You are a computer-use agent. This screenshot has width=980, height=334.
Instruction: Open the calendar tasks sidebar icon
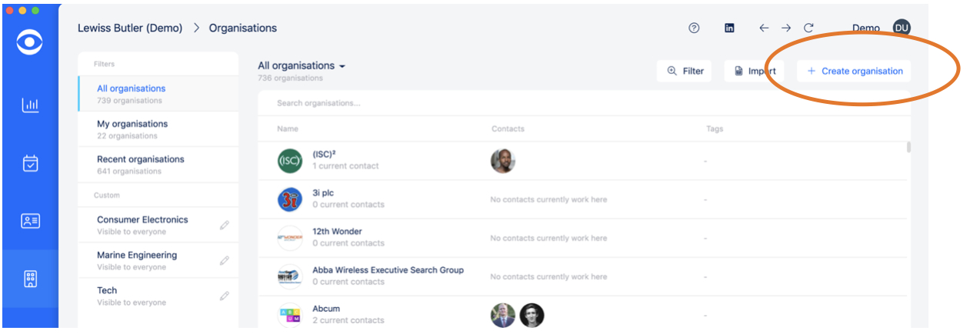point(30,163)
